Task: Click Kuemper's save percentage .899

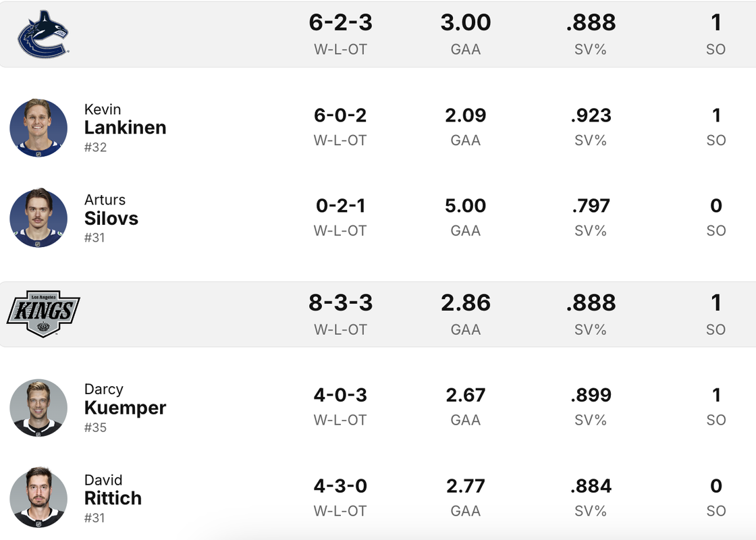Action: [591, 396]
